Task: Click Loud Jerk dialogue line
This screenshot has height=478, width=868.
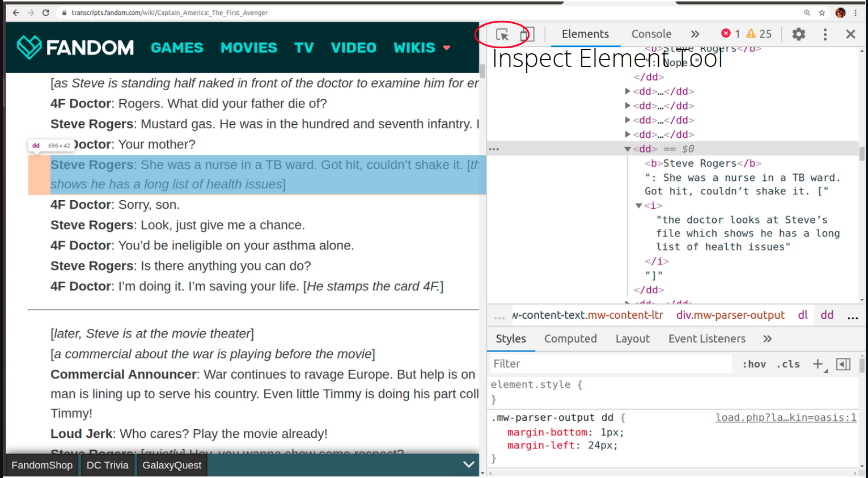Action: click(x=189, y=434)
